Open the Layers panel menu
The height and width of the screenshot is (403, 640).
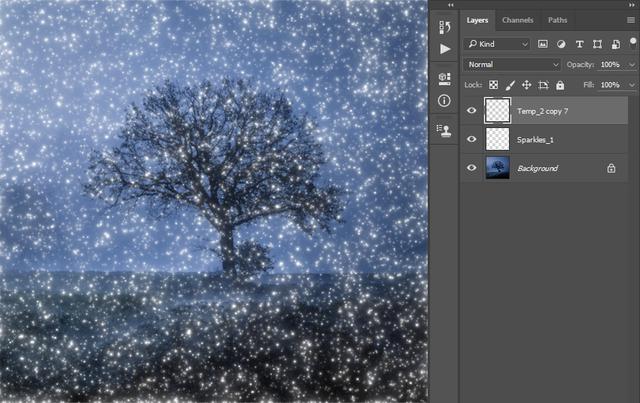(x=631, y=20)
